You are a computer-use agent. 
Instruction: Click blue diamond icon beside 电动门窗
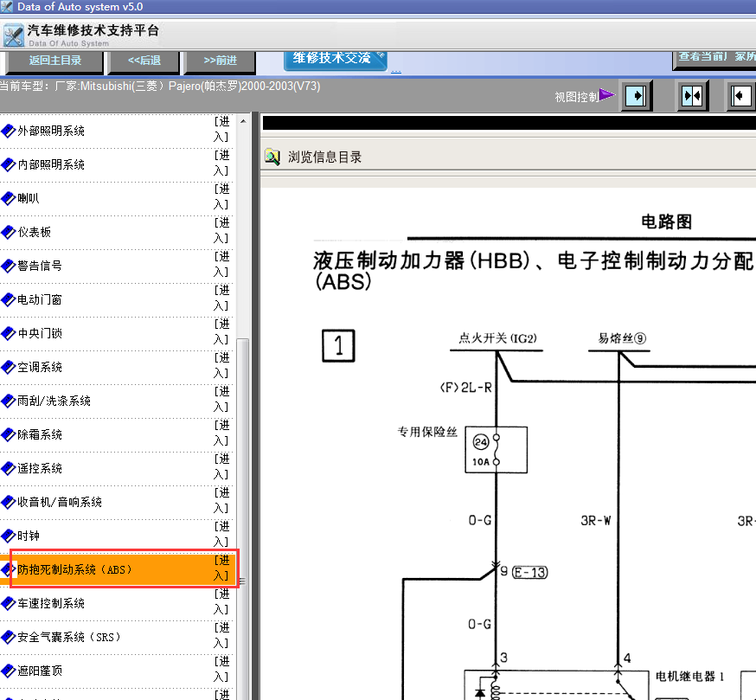click(x=8, y=299)
